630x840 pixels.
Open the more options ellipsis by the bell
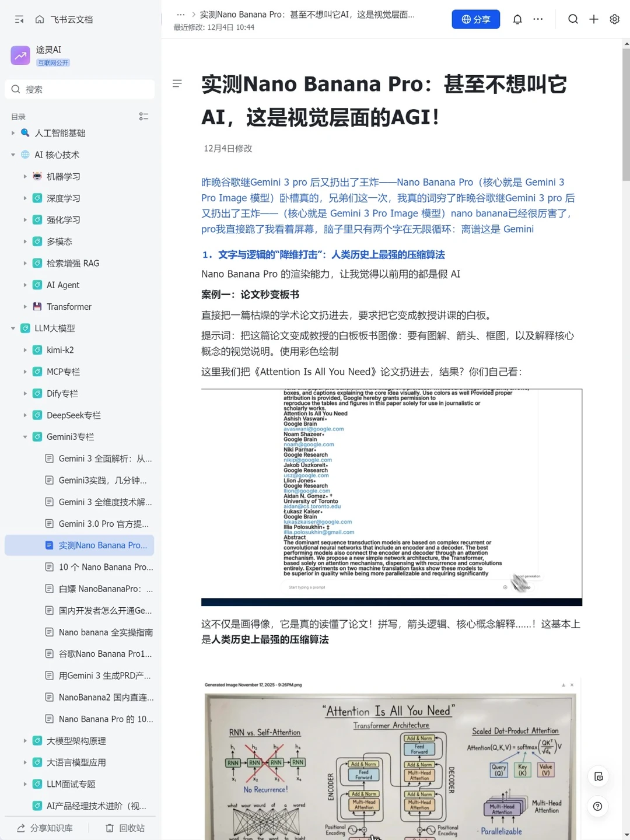(x=538, y=19)
